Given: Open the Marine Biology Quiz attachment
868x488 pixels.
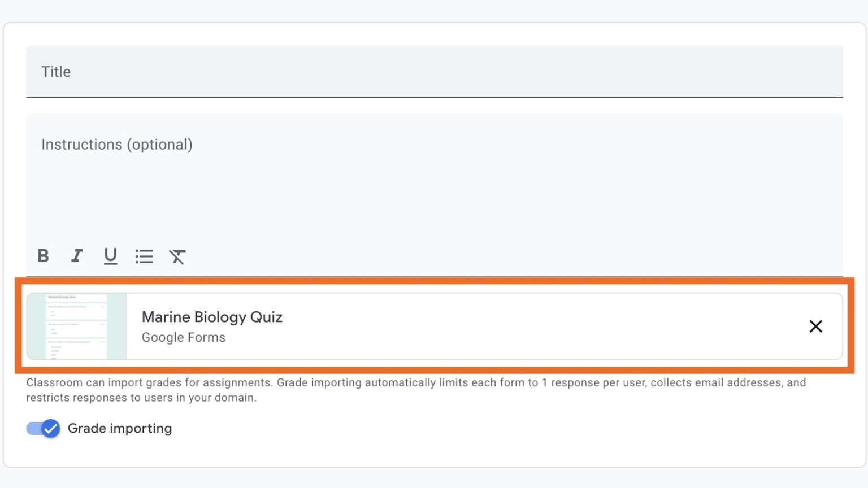Looking at the screenshot, I should [x=212, y=317].
